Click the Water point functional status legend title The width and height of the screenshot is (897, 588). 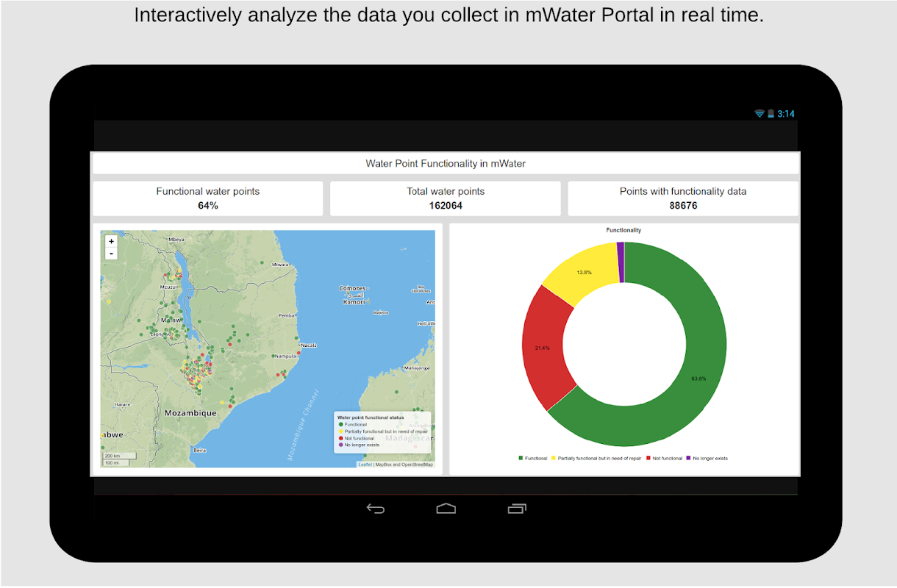coord(371,417)
